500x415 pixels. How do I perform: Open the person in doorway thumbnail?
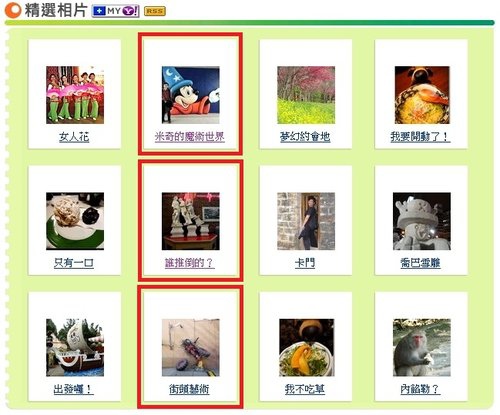click(x=306, y=221)
